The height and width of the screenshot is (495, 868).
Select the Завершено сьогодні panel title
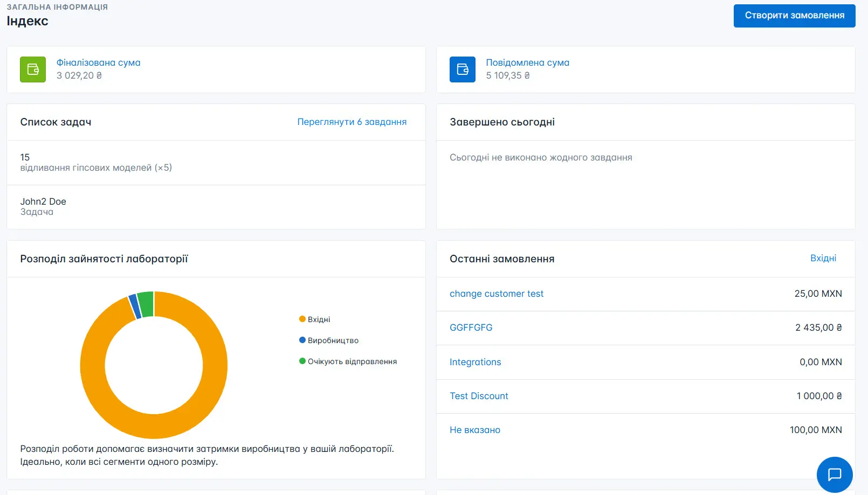tap(502, 122)
